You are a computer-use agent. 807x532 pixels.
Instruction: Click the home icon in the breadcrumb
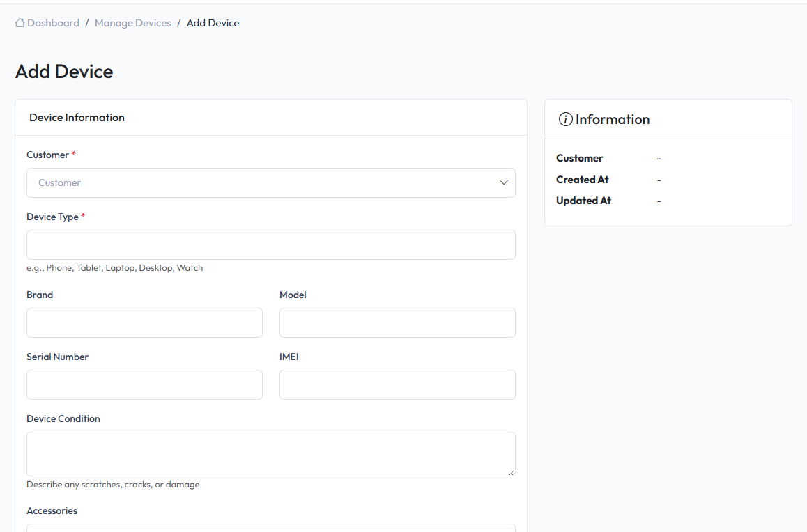pos(20,23)
